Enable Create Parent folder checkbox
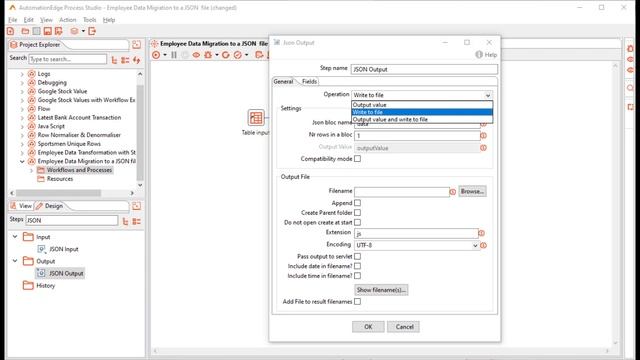640x360 pixels. [358, 213]
